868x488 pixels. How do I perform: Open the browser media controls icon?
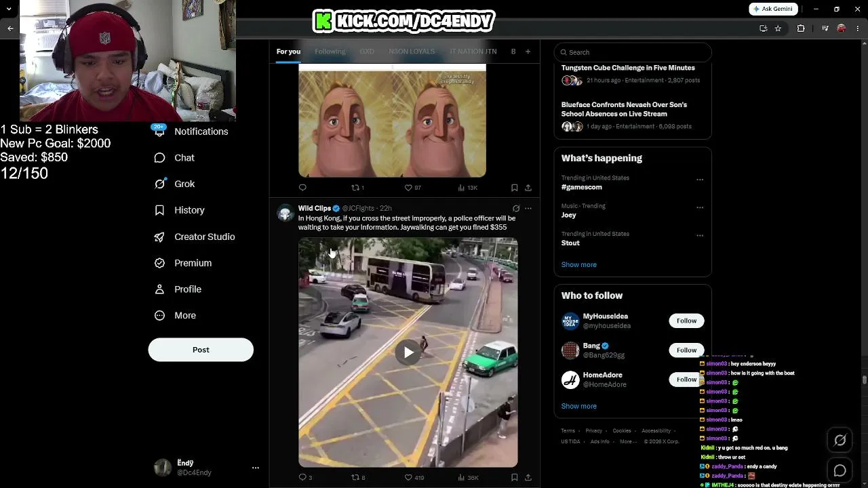pos(825,28)
